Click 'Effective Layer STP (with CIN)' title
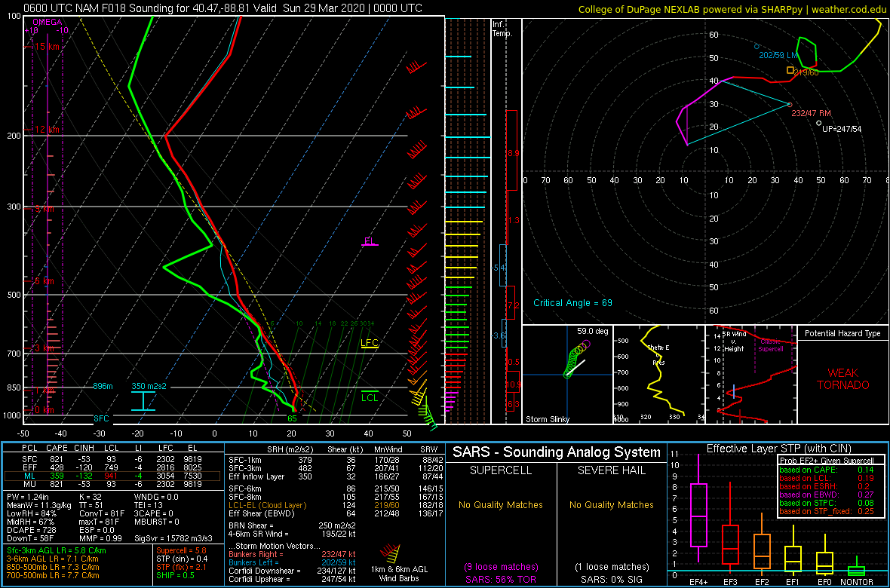 pyautogui.click(x=779, y=449)
